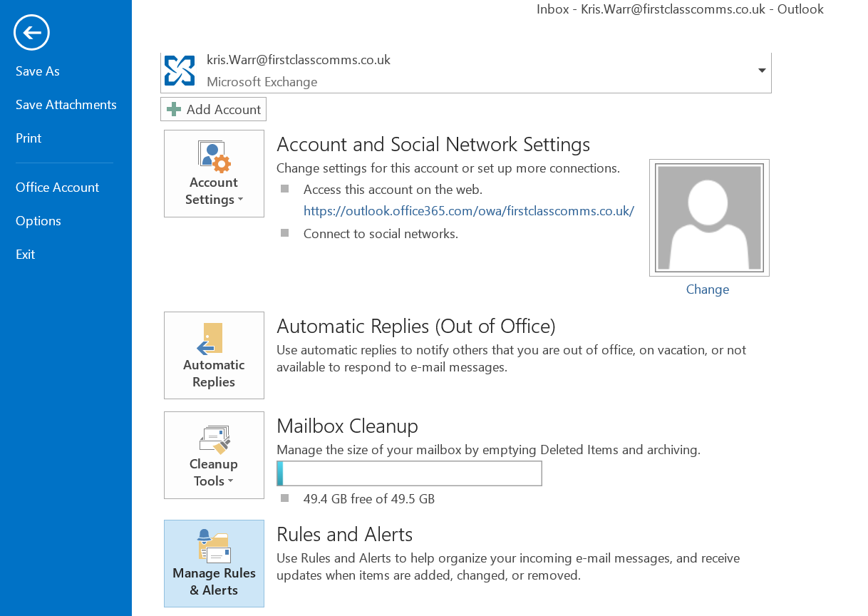This screenshot has width=868, height=616.
Task: Click the Account and Social Network Settings heading
Action: [433, 145]
